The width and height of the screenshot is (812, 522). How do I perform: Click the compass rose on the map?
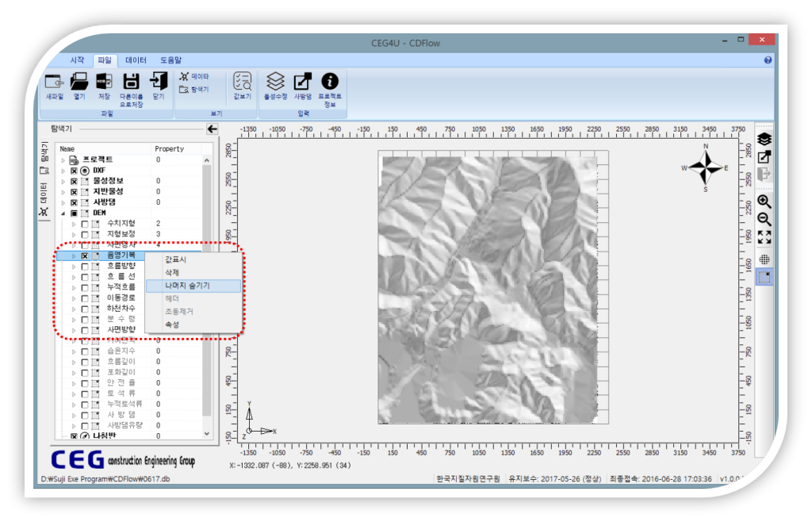705,168
